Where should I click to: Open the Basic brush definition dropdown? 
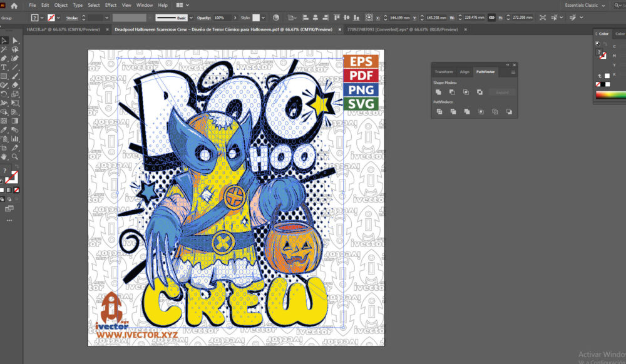pyautogui.click(x=191, y=18)
